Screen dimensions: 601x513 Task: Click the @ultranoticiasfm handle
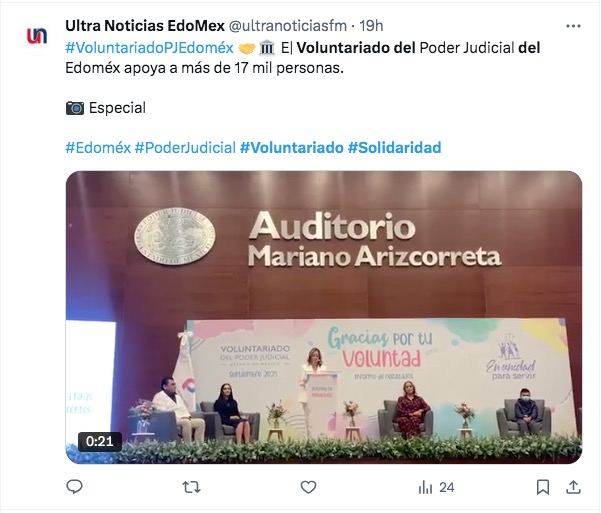click(288, 26)
